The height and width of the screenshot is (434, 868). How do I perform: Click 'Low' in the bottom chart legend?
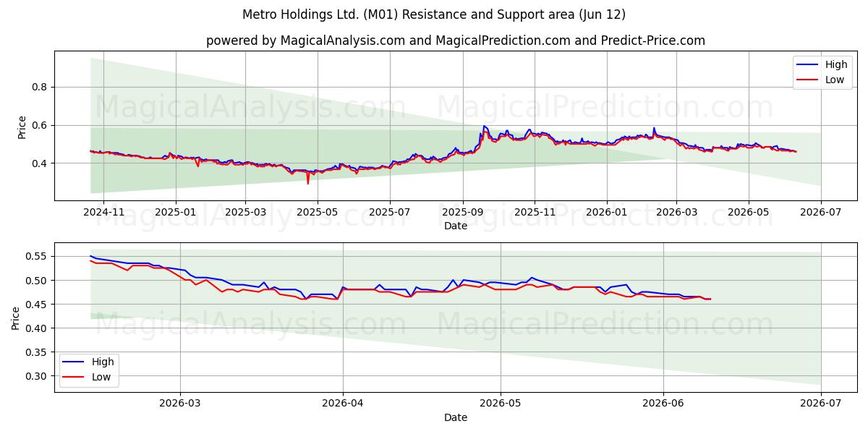101,376
